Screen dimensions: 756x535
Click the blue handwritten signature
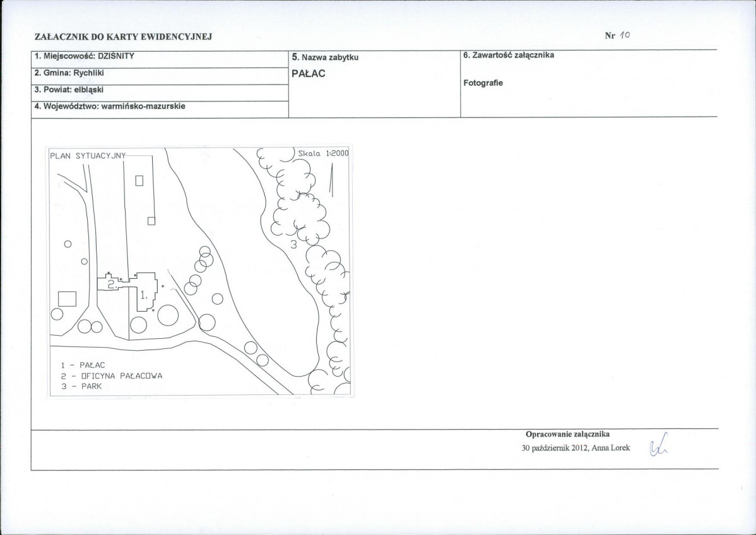click(x=658, y=445)
